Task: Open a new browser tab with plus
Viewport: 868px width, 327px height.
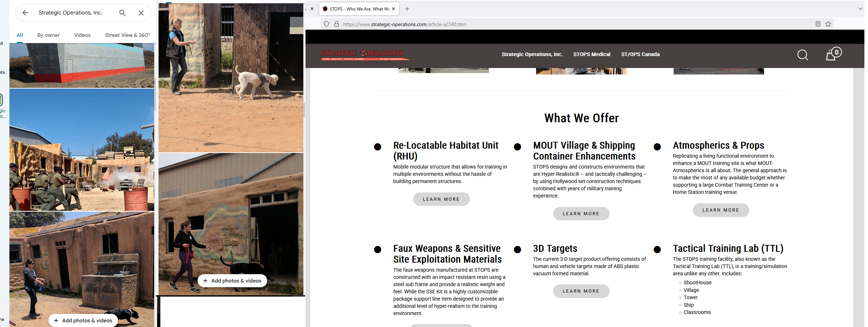Action: tap(407, 9)
